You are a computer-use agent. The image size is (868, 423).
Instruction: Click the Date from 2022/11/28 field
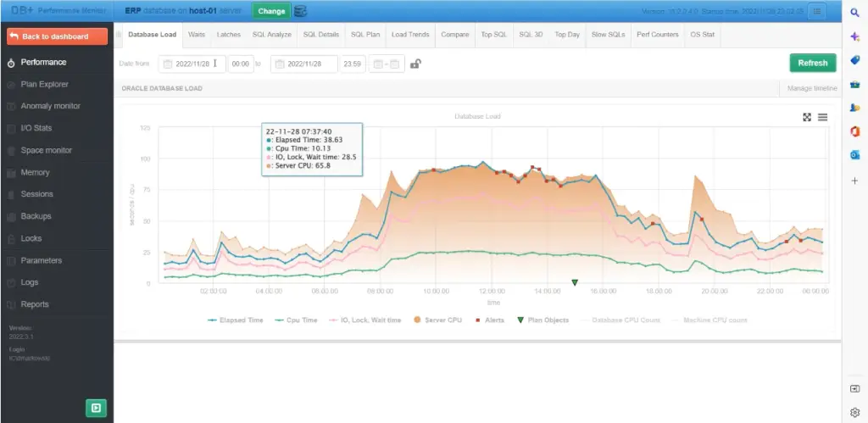(192, 64)
